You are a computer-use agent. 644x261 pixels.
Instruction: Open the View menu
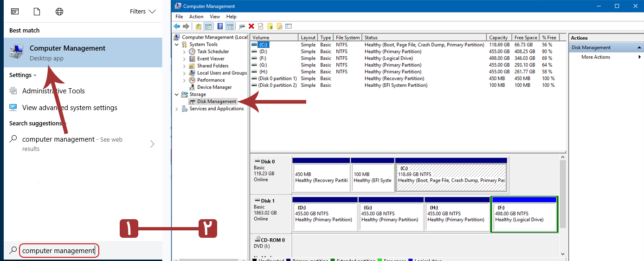[x=215, y=17]
